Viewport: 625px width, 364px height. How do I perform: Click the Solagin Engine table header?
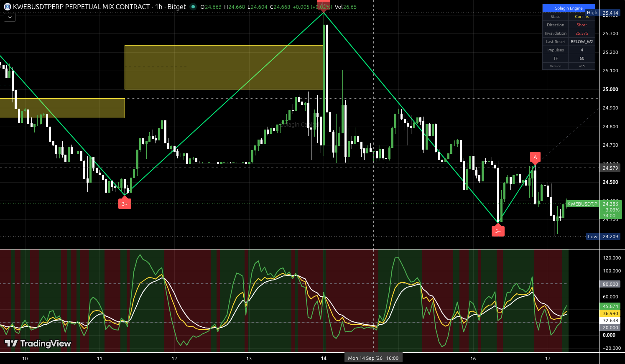(569, 8)
